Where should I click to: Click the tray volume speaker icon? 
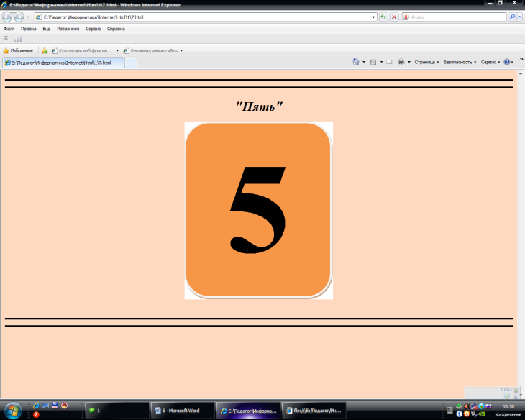(467, 406)
